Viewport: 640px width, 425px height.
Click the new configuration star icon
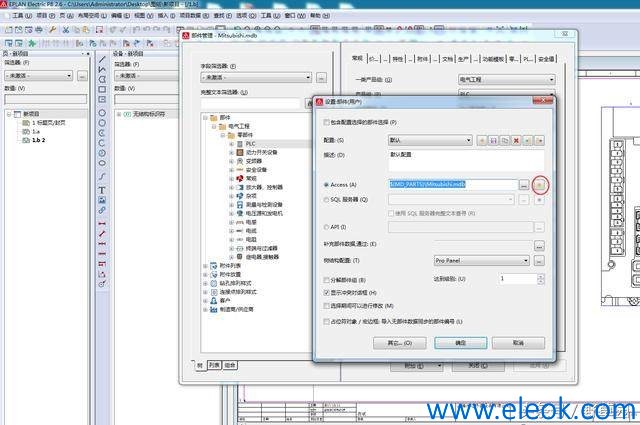[482, 140]
